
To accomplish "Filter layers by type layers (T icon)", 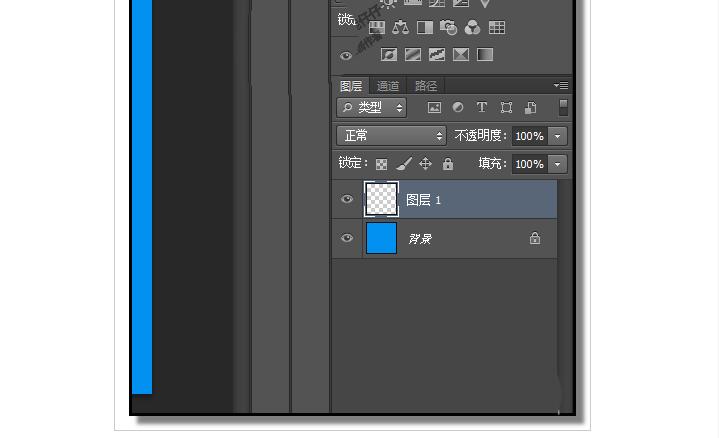I will (x=481, y=107).
